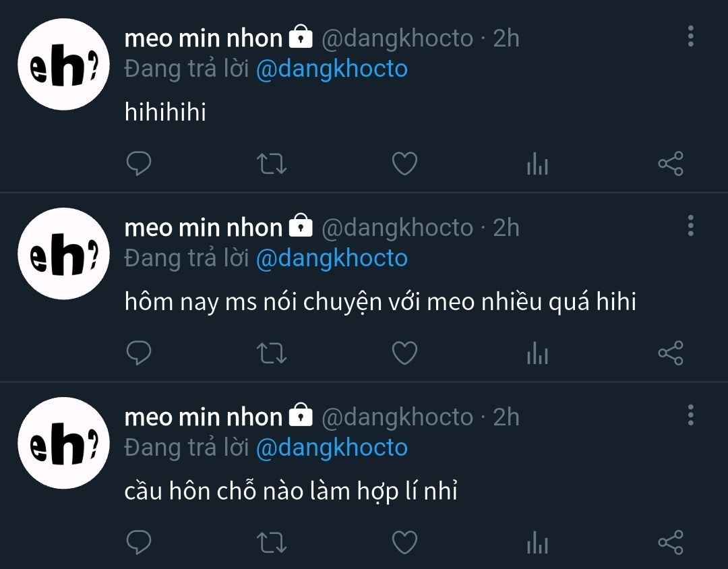Like the "hihihihi" tweet
728x569 pixels.
click(x=404, y=164)
